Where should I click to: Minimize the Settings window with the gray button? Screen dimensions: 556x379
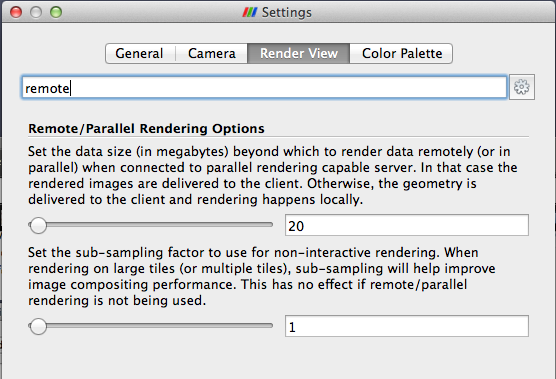coord(36,12)
